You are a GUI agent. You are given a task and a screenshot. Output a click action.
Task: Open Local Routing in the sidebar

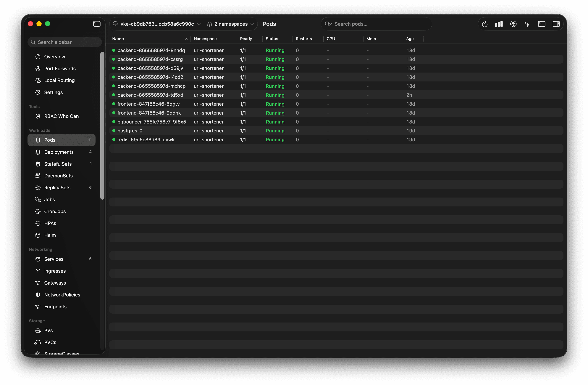[x=61, y=80]
